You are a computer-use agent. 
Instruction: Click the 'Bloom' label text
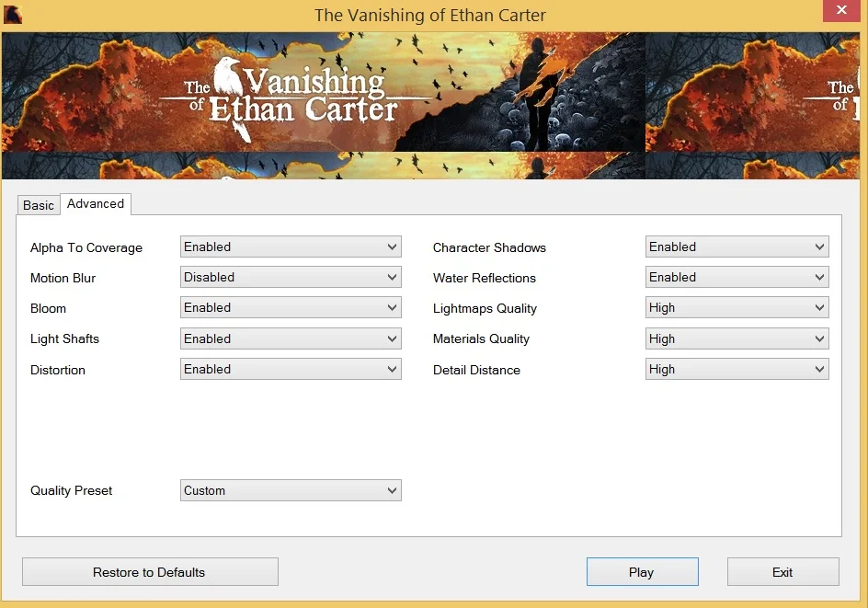click(48, 308)
